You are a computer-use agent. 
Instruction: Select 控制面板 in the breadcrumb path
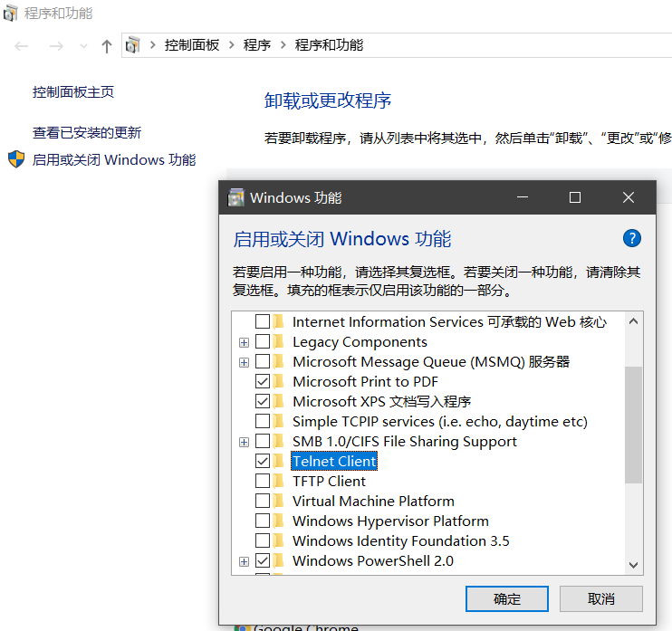point(191,45)
